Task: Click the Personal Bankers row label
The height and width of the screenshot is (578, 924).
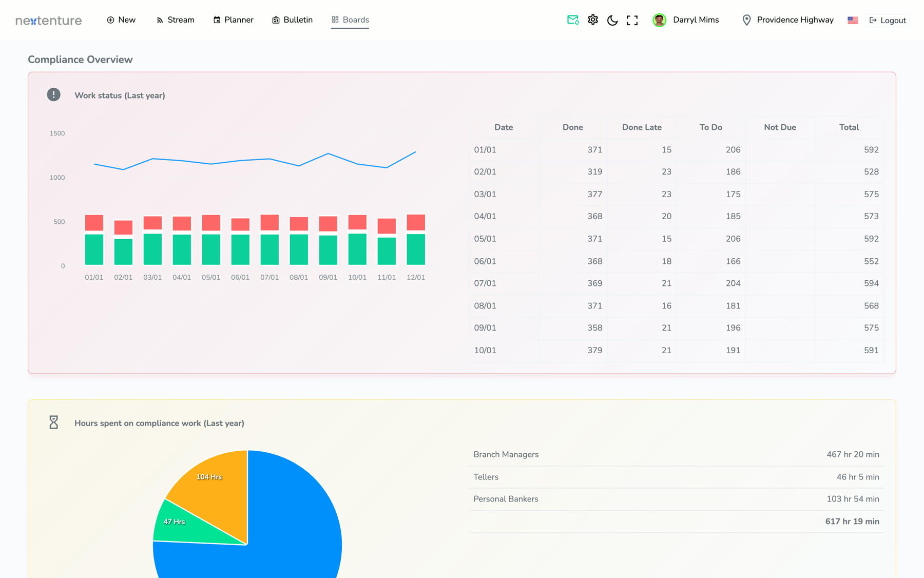Action: pyautogui.click(x=506, y=499)
